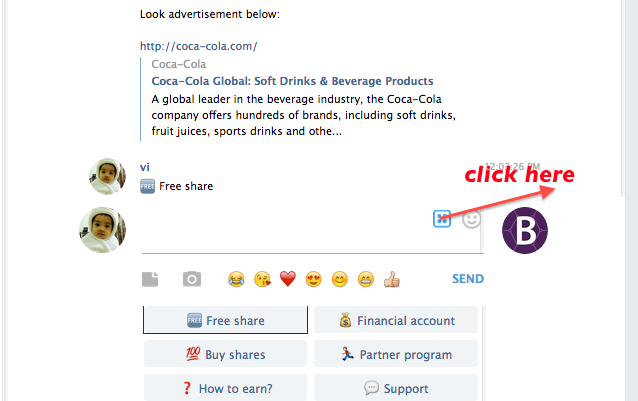Open the emoji smiley picker

pyautogui.click(x=471, y=219)
